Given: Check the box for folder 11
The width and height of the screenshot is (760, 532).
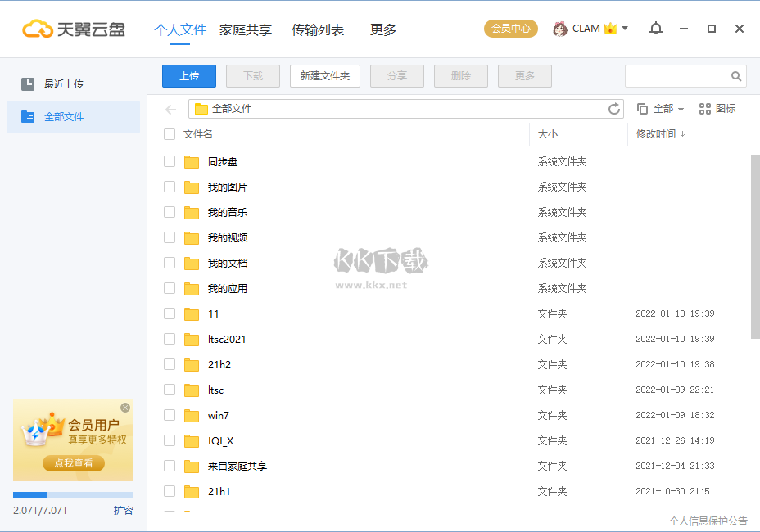Looking at the screenshot, I should point(170,313).
